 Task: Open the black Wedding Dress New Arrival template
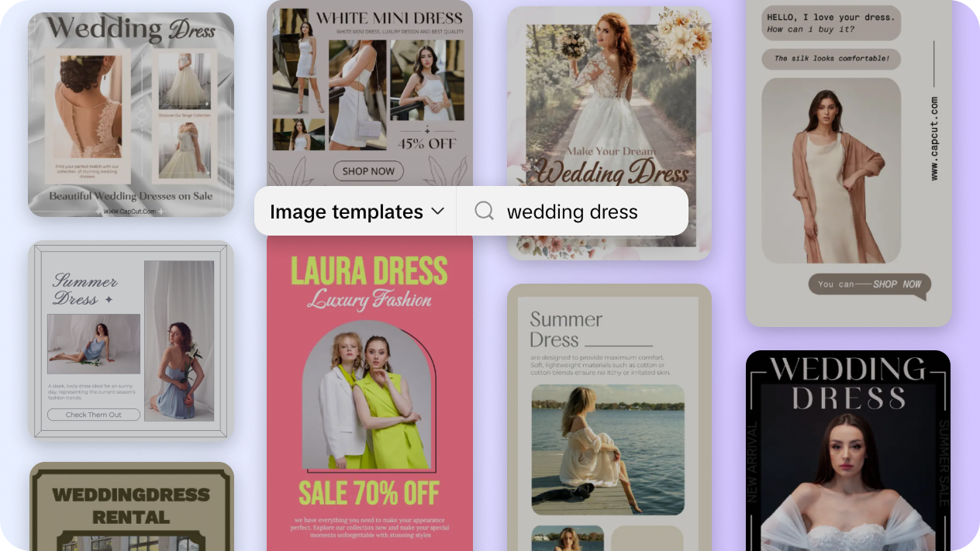pos(848,451)
